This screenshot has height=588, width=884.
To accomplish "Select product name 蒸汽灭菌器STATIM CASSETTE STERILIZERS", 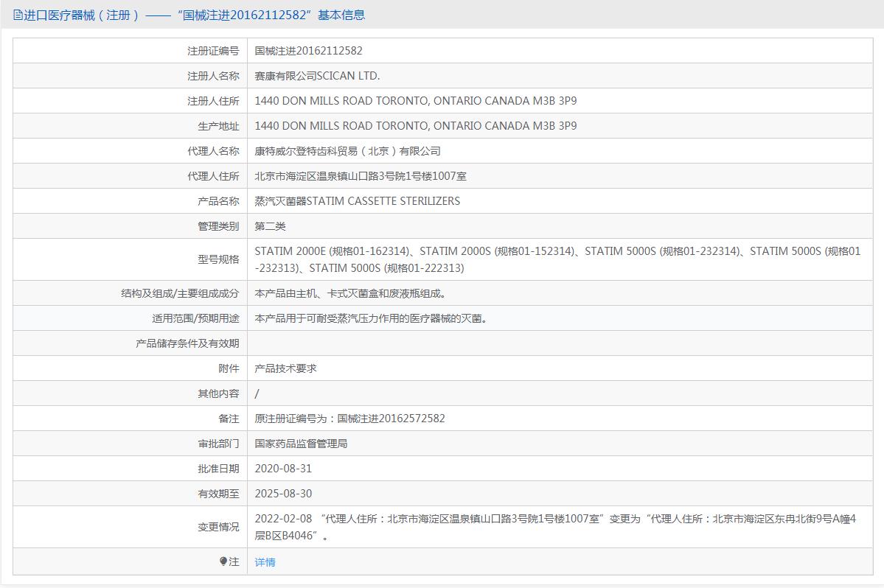I will [357, 201].
